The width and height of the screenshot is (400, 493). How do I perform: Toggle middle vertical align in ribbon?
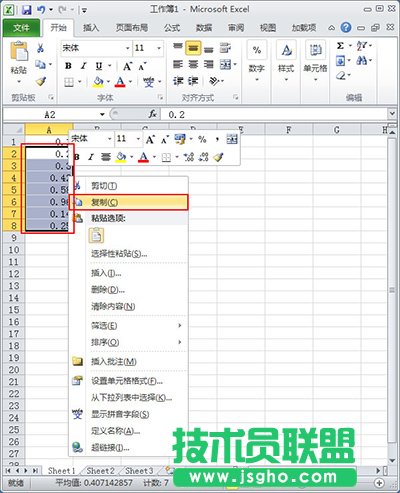click(x=193, y=48)
